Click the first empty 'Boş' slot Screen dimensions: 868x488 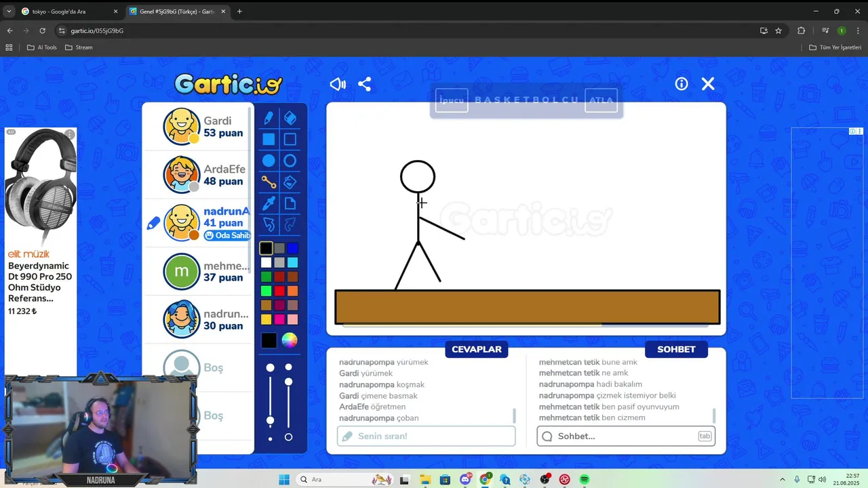(x=198, y=367)
